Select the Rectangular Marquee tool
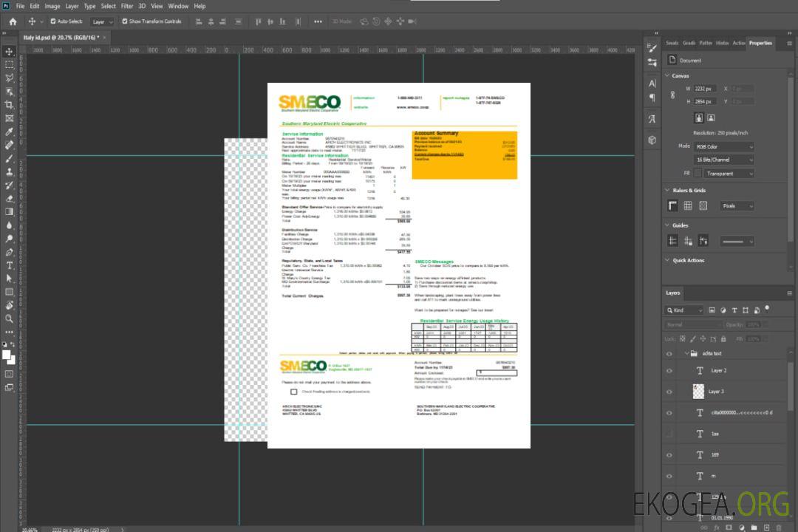This screenshot has width=798, height=532. pos(10,64)
